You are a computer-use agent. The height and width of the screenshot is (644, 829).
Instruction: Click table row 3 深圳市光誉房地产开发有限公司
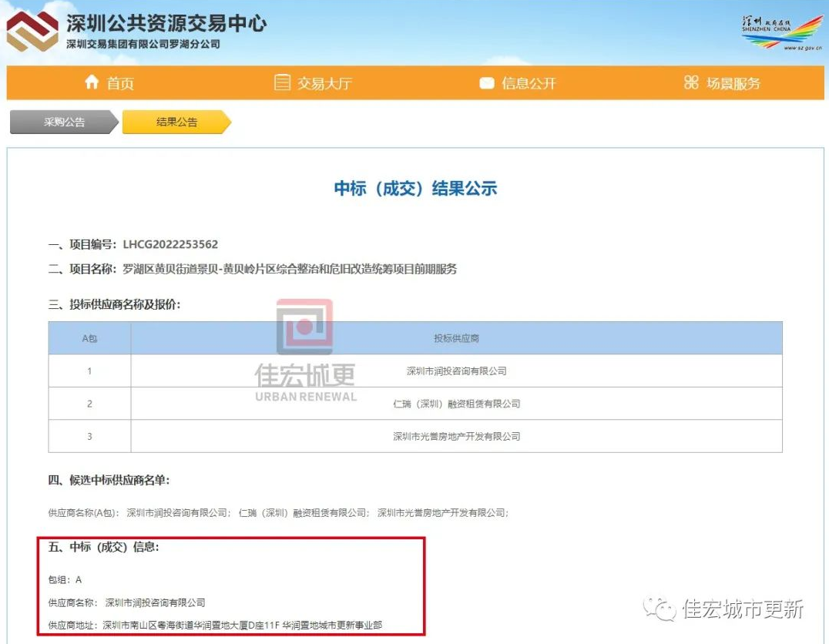coord(456,436)
